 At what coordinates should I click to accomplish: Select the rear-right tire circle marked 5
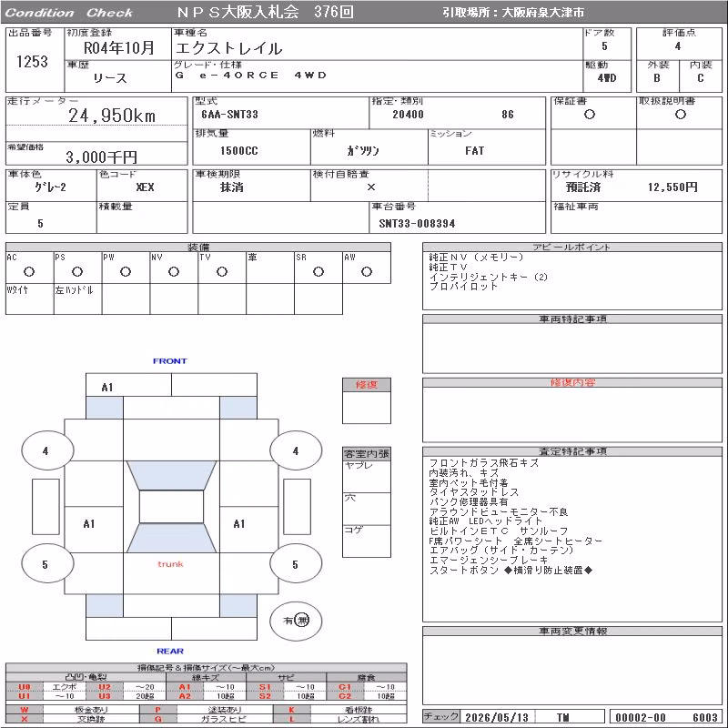[296, 564]
